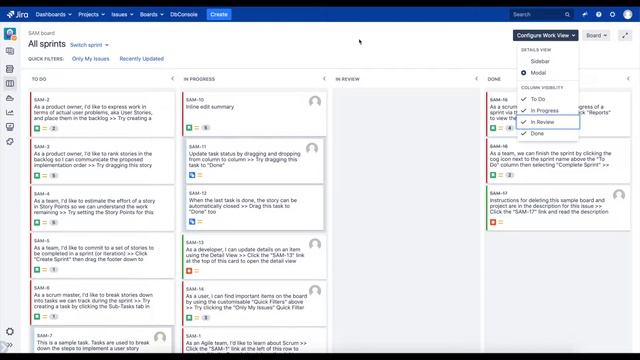640x360 pixels.
Task: Open the SAM-2 issue link
Action: coord(42,100)
